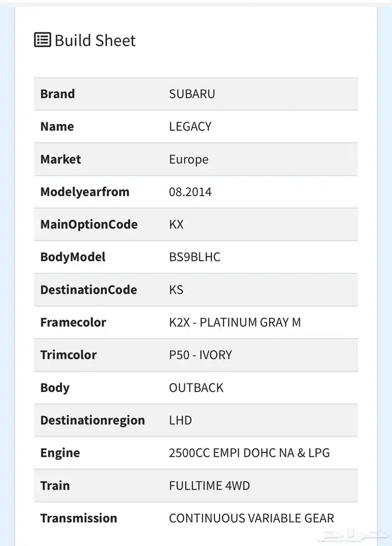Click the Framecolor row label

click(73, 322)
